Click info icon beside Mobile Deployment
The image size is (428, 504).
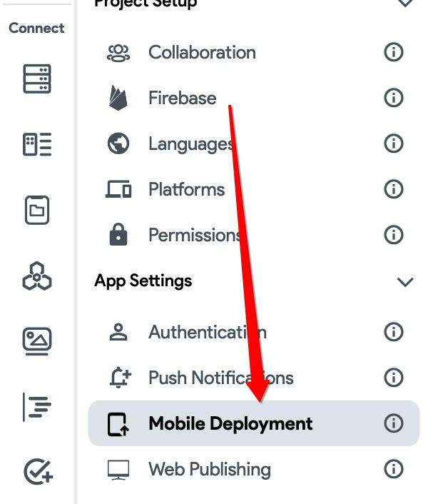click(393, 423)
